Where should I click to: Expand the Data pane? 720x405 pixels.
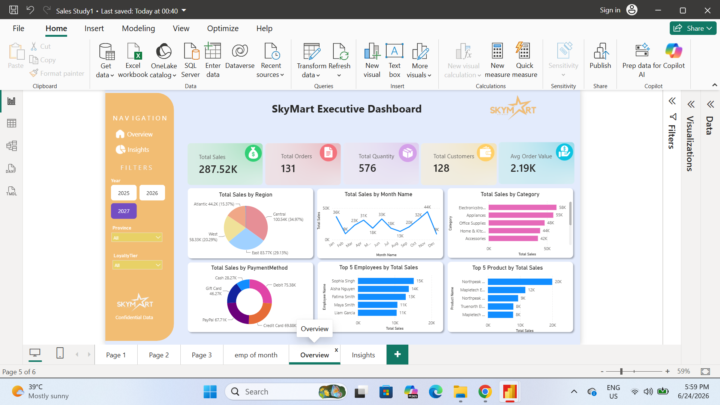[x=710, y=104]
